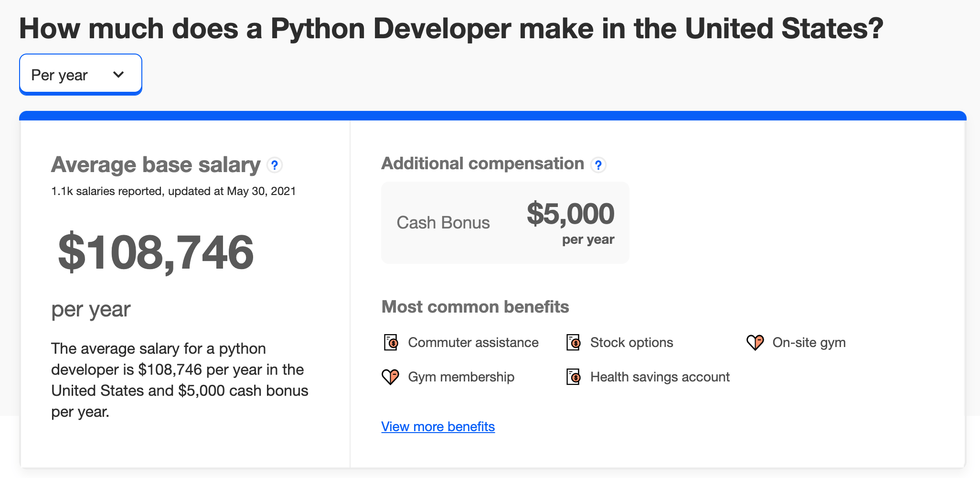Viewport: 980px width, 478px height.
Task: Click the help icon beside Additional compensation
Action: click(x=598, y=165)
